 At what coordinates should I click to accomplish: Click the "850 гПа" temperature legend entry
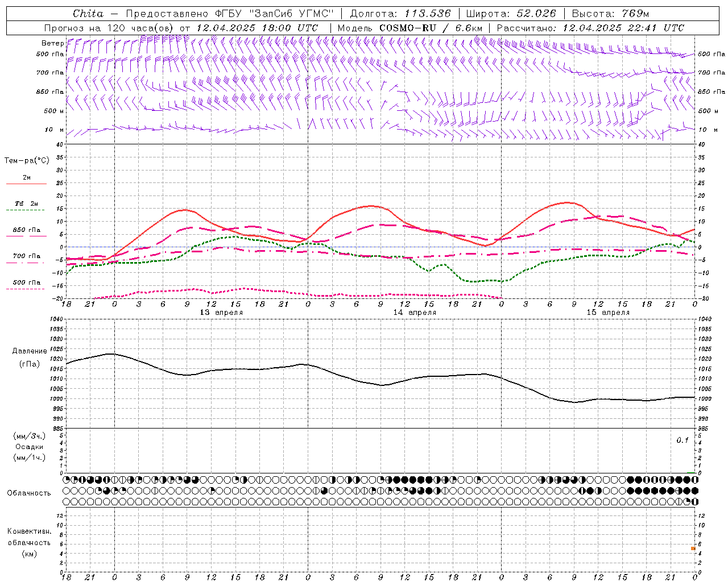(27, 230)
